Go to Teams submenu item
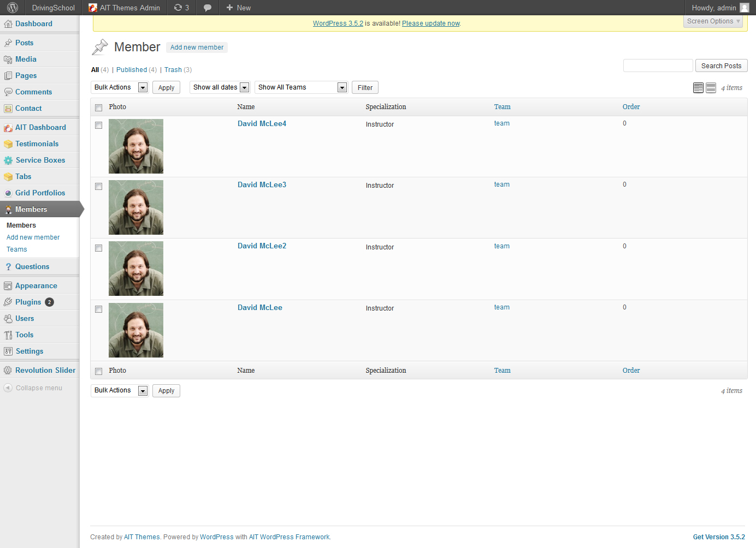 click(x=17, y=249)
